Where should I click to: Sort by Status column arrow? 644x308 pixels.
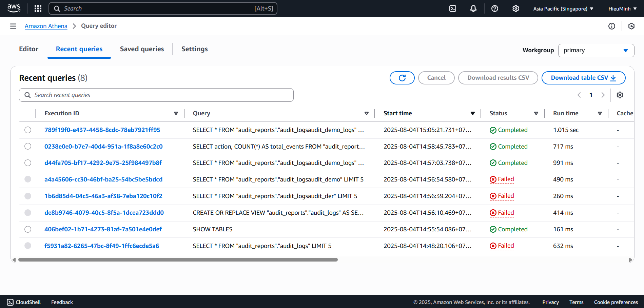pos(536,114)
